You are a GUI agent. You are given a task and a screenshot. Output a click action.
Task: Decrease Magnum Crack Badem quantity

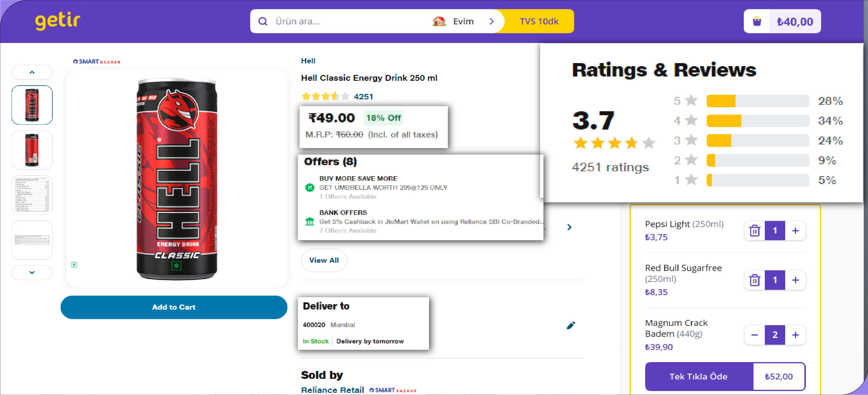(754, 335)
